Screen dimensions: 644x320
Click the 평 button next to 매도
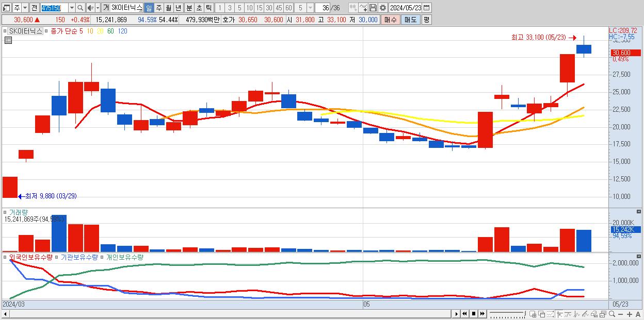(426, 20)
